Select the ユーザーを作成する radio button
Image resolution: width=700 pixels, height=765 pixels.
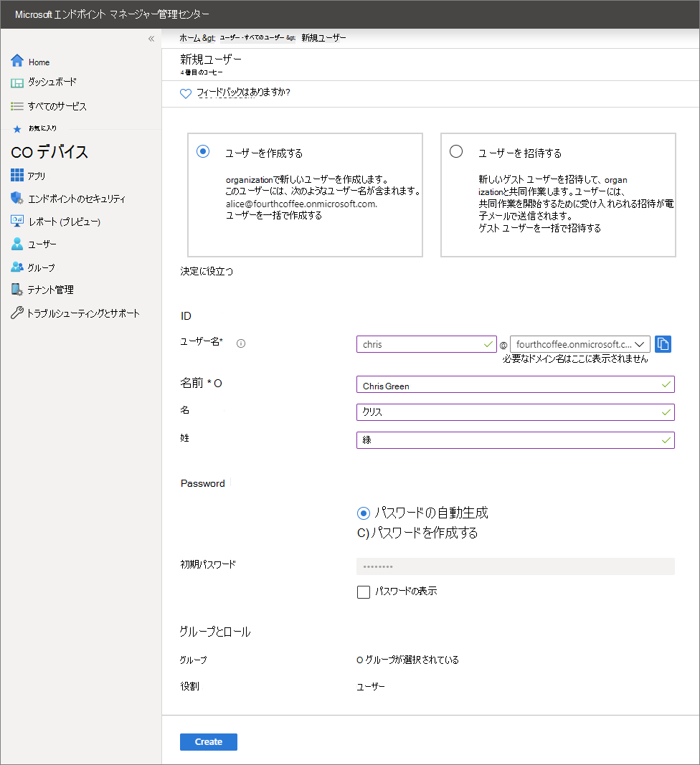pos(203,151)
